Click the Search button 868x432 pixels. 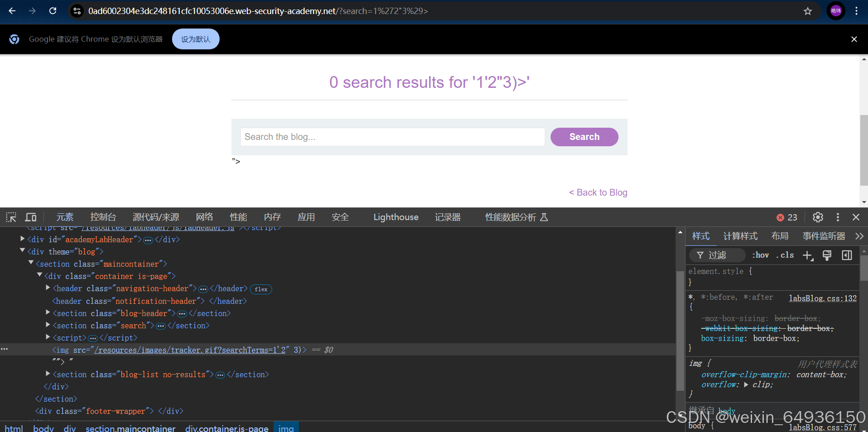584,137
